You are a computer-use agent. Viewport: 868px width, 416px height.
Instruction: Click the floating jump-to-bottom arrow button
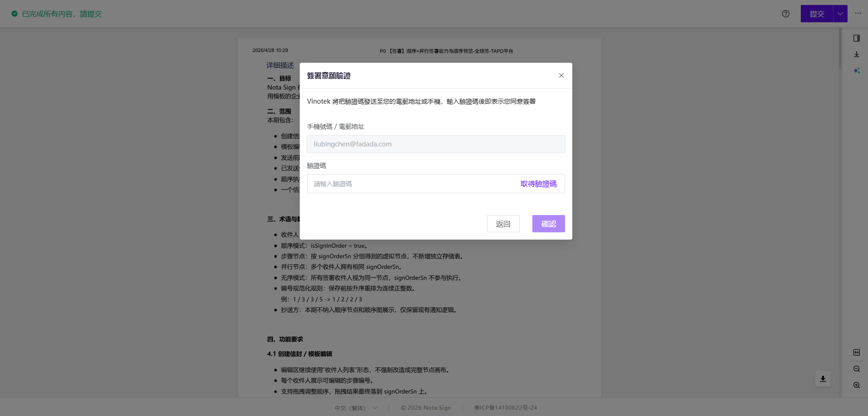pos(823,379)
